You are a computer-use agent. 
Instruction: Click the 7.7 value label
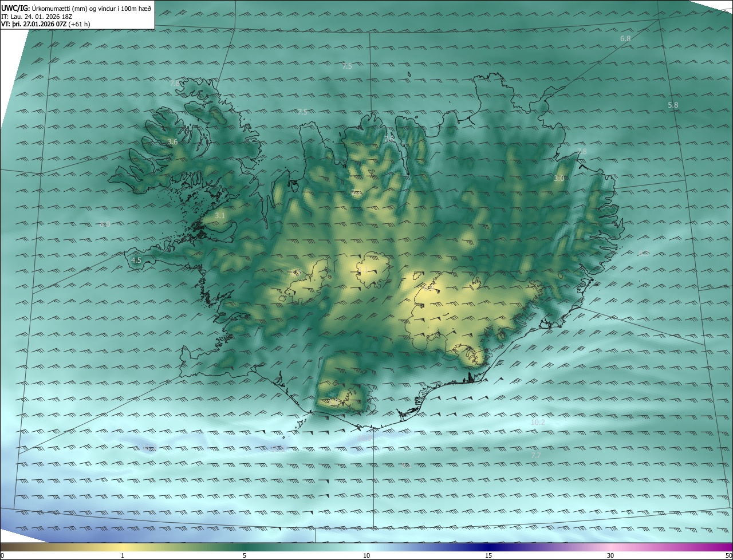coord(536,455)
